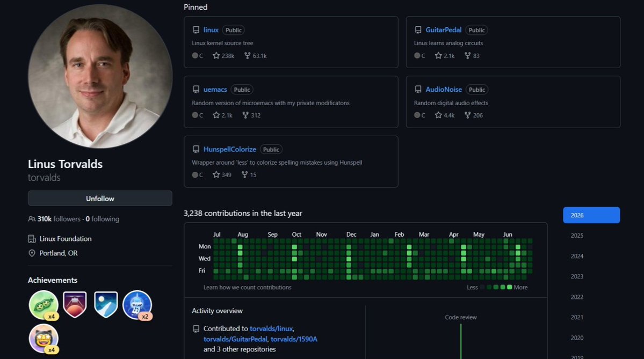Click GuitarPedal star count 2.1k

(x=444, y=56)
